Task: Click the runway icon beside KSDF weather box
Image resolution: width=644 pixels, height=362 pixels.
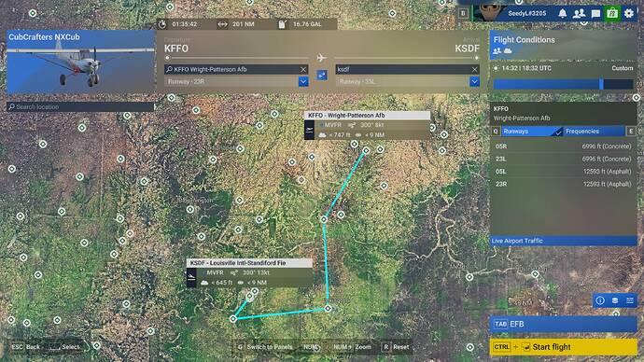Action: (191, 277)
